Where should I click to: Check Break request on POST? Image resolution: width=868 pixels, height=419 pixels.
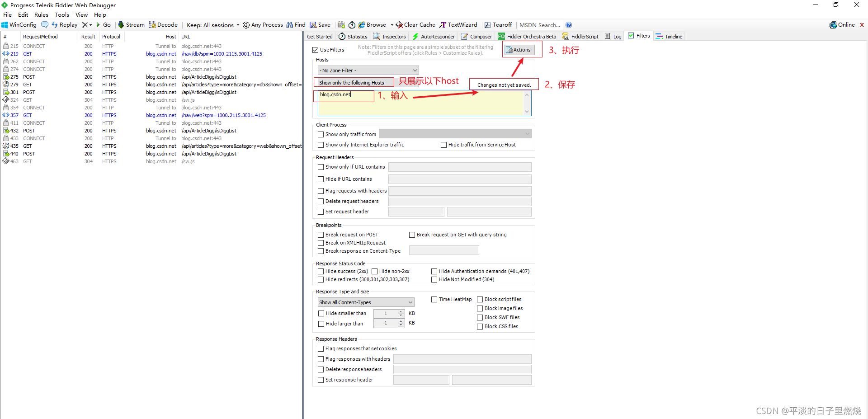321,235
